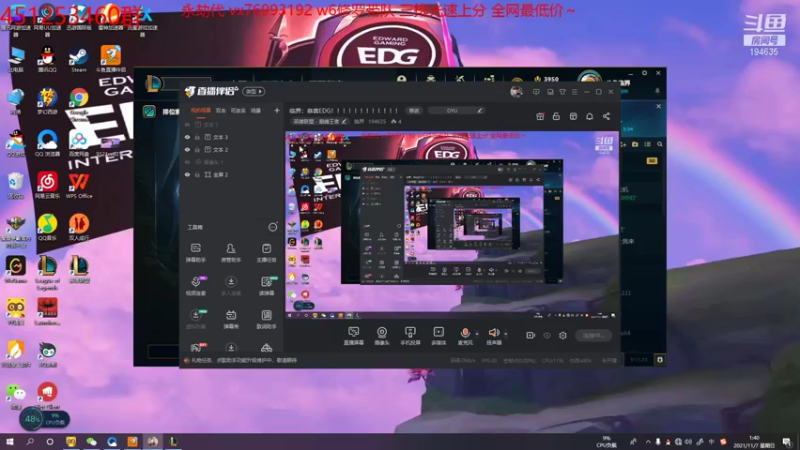Click Google Chrome desktop icon

[x=79, y=102]
